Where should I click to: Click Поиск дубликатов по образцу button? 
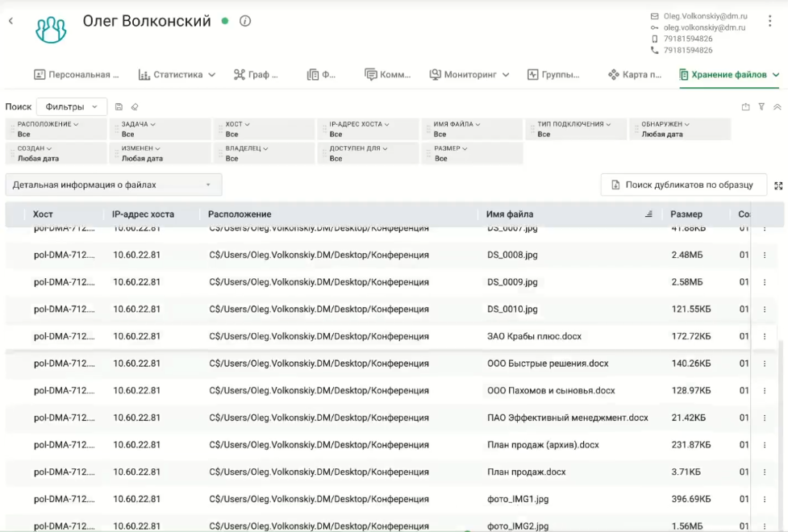[x=683, y=185]
